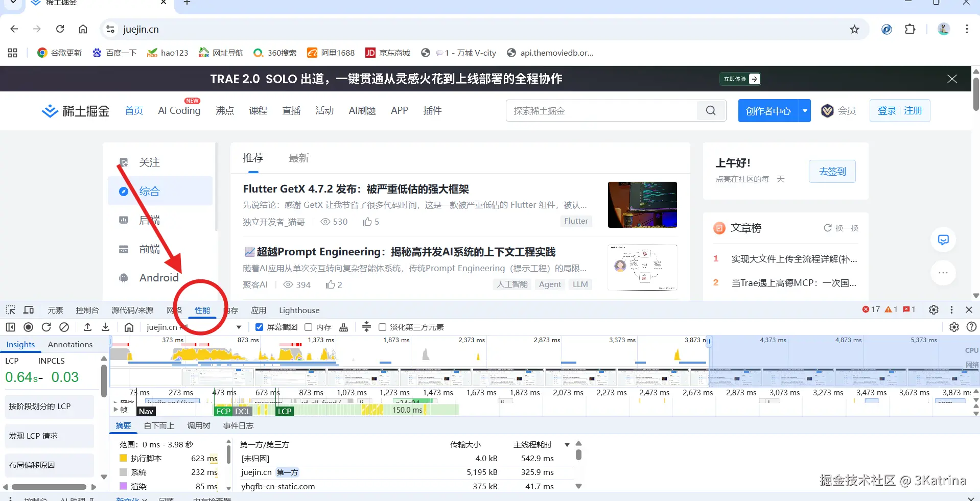This screenshot has width=980, height=501.
Task: Click the LCP marker on the timeline
Action: click(x=285, y=411)
